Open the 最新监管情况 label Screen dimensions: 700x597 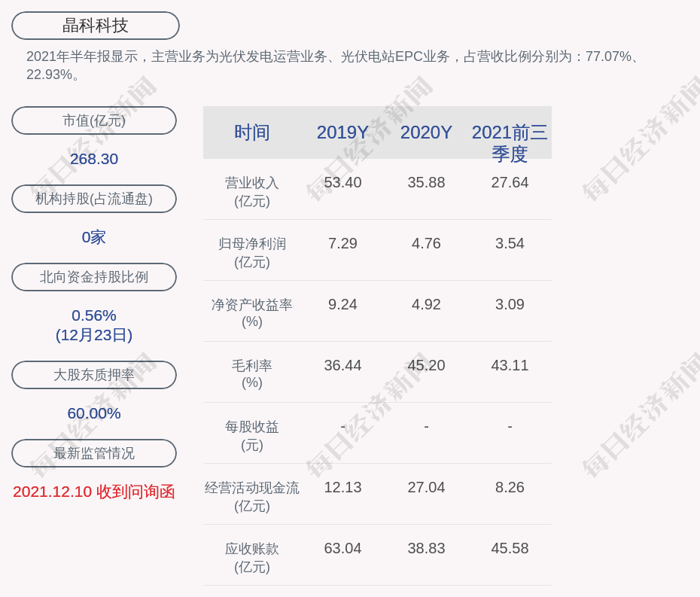[x=94, y=453]
